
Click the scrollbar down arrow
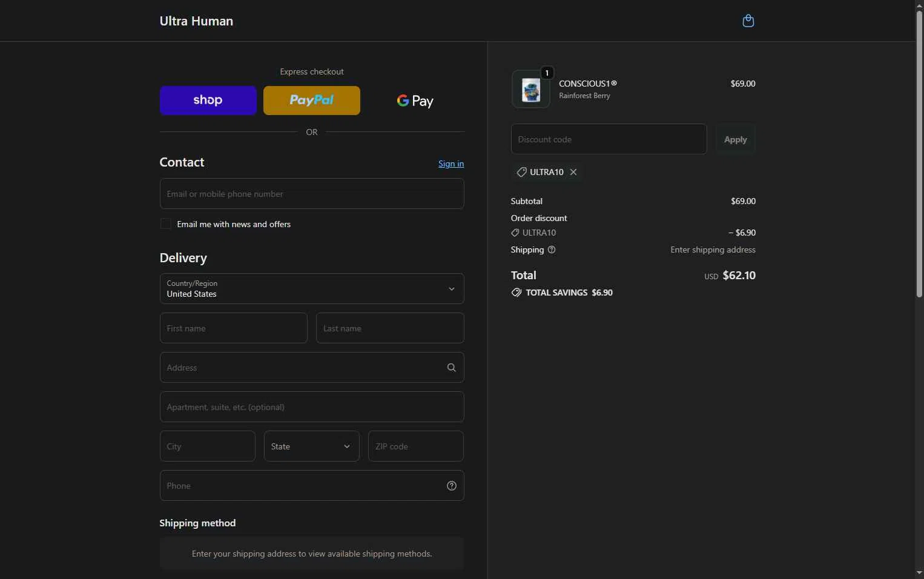click(919, 573)
